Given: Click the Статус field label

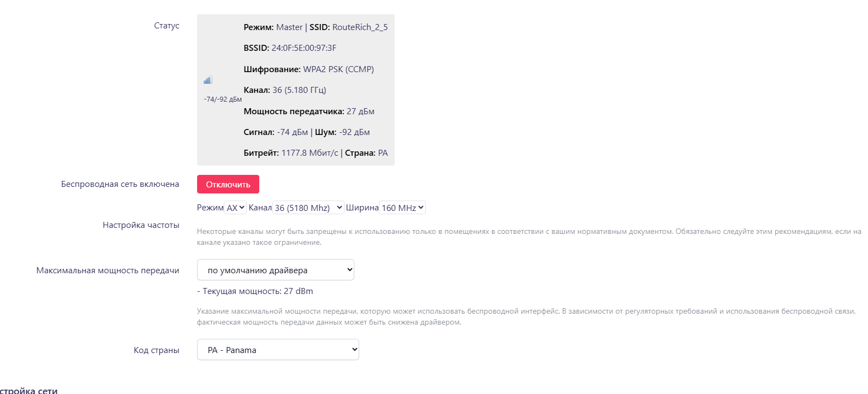Looking at the screenshot, I should (x=167, y=26).
